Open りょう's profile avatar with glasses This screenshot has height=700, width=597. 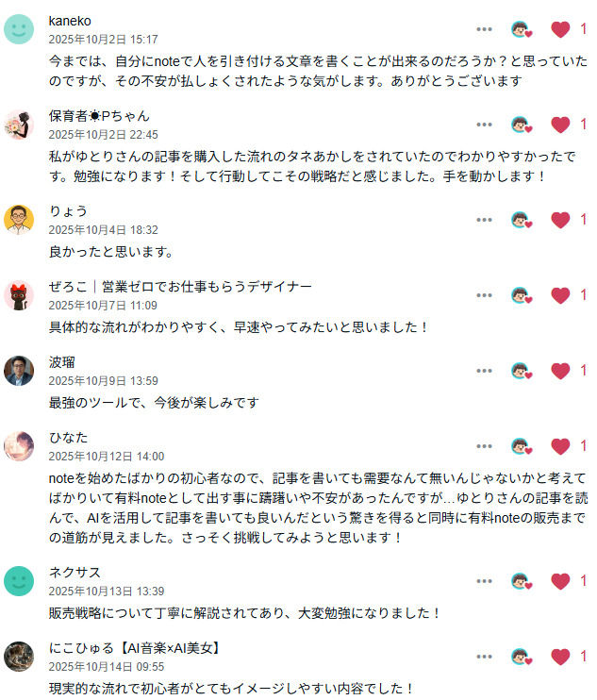click(19, 219)
